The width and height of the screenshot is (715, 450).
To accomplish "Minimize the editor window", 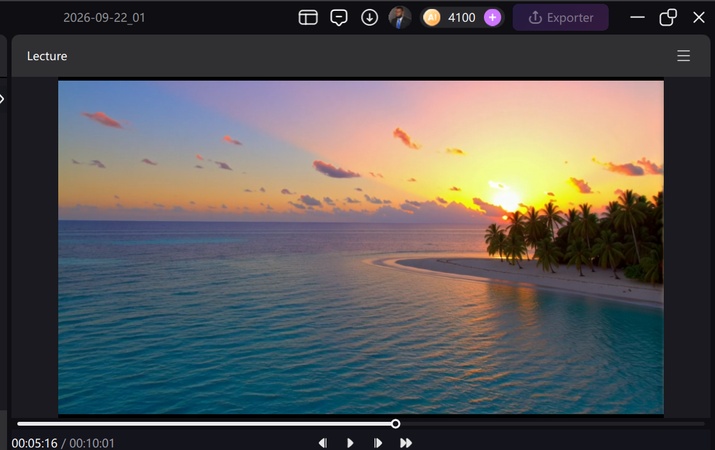I will pyautogui.click(x=637, y=18).
